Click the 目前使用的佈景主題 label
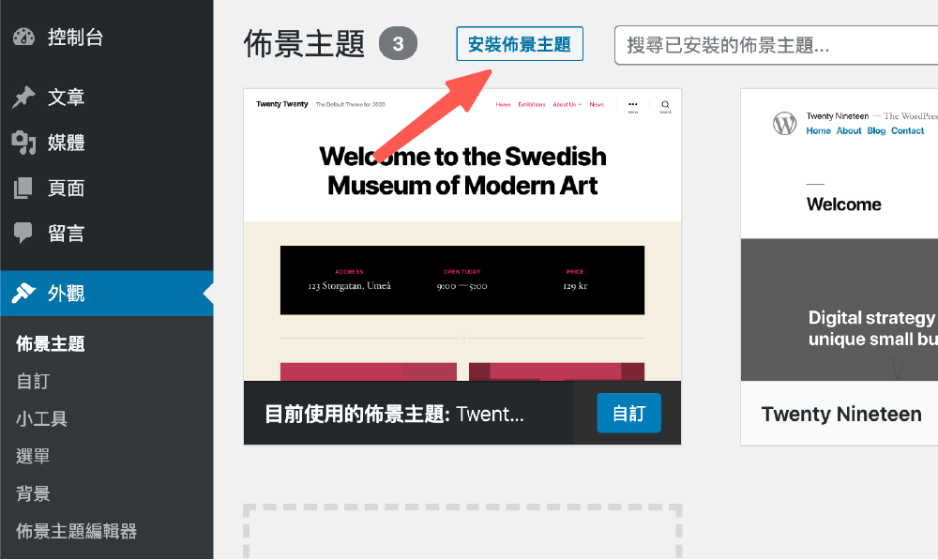 [357, 414]
